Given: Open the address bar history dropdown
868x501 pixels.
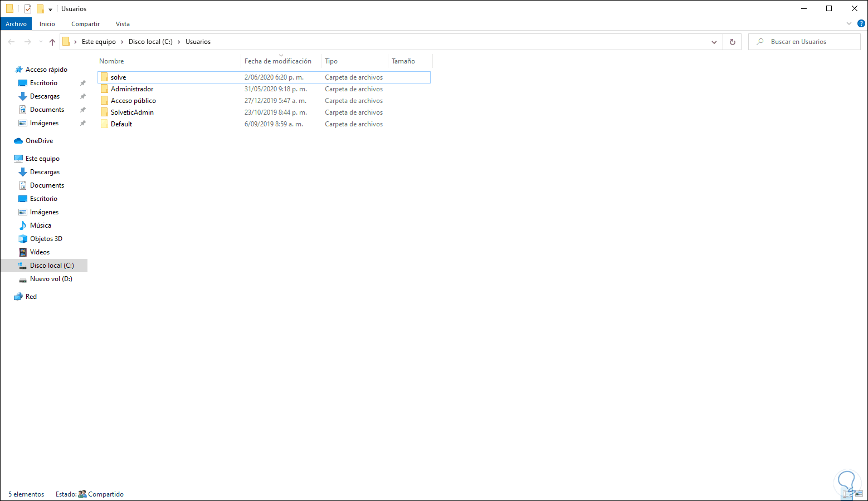Looking at the screenshot, I should tap(714, 42).
